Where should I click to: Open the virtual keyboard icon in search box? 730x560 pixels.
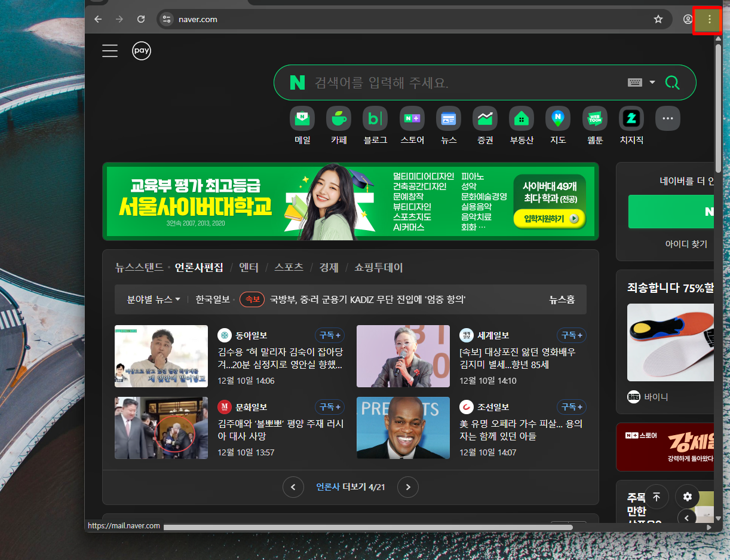[x=635, y=82]
